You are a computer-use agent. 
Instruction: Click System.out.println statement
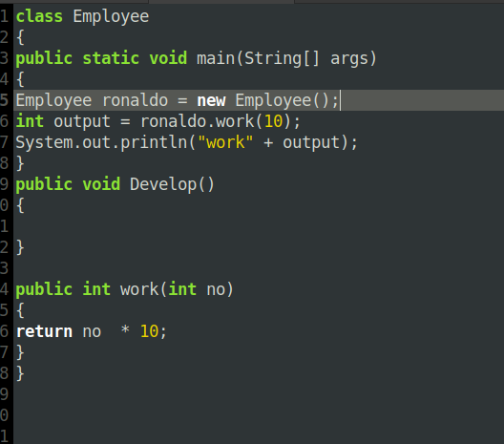click(186, 143)
